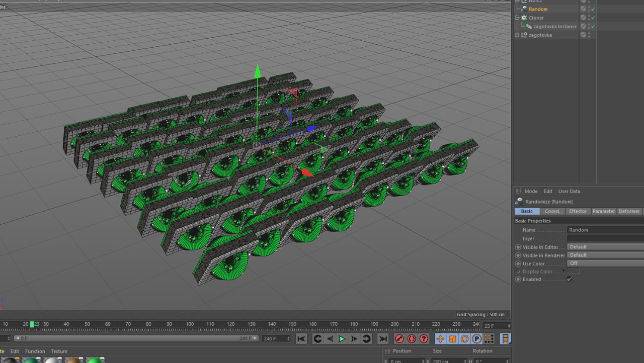
Task: Uncheck the Enabled checkbox
Action: 570,279
